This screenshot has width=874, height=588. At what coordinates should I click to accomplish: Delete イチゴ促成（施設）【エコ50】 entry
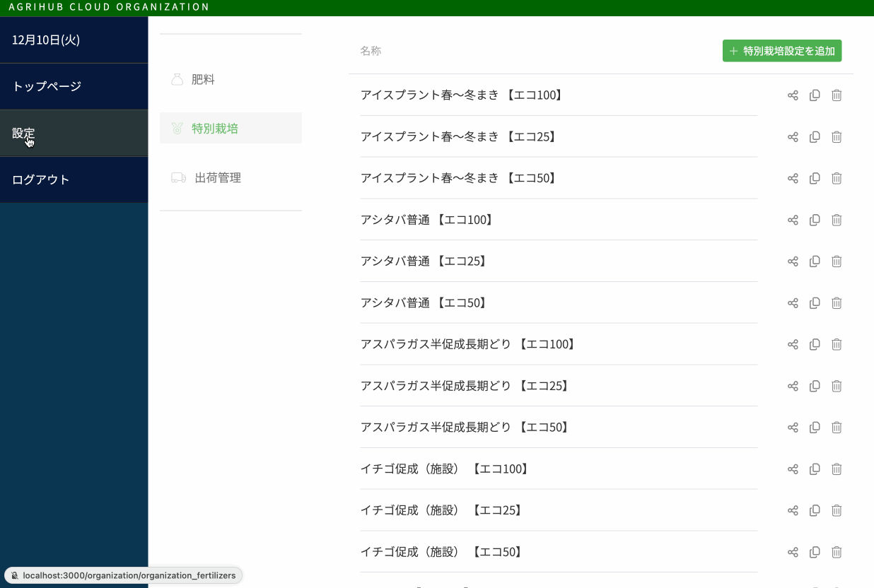(837, 553)
